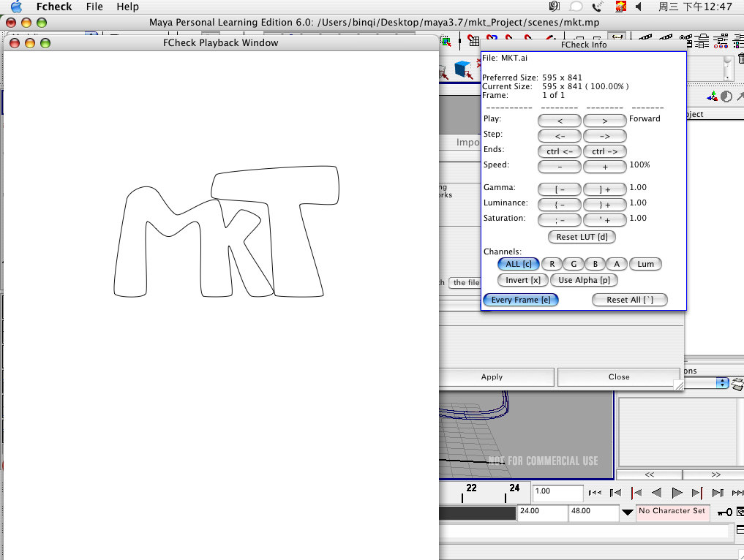
Task: Raise Gamma with the '] +' button
Action: point(604,189)
